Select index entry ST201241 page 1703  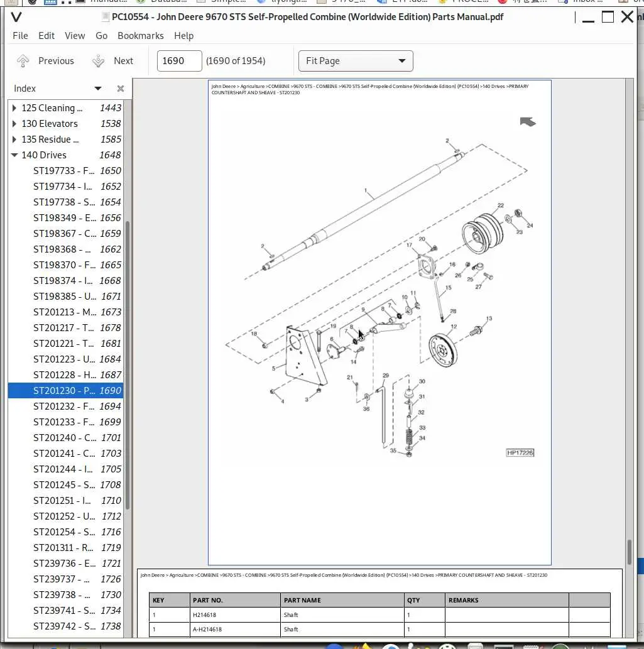tap(65, 454)
